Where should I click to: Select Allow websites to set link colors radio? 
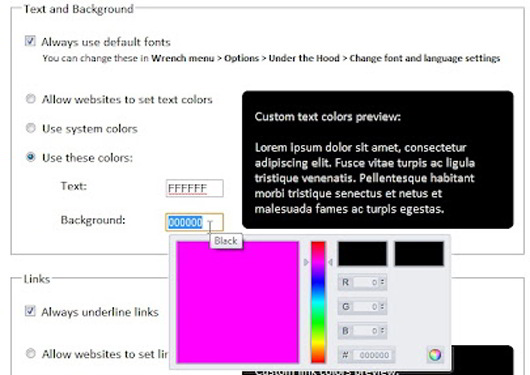point(31,353)
